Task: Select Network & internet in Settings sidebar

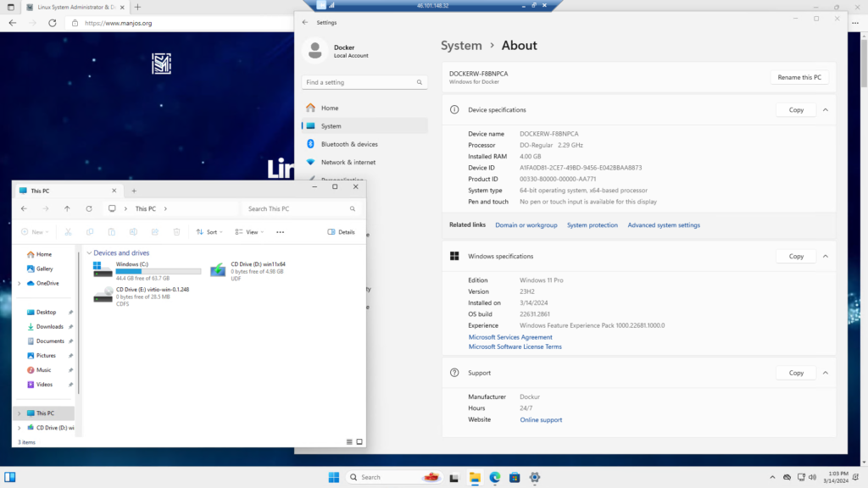Action: pos(364,162)
